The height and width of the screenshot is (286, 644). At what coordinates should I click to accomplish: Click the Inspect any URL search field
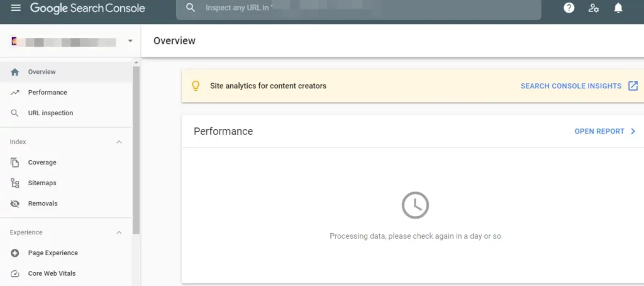pyautogui.click(x=365, y=8)
